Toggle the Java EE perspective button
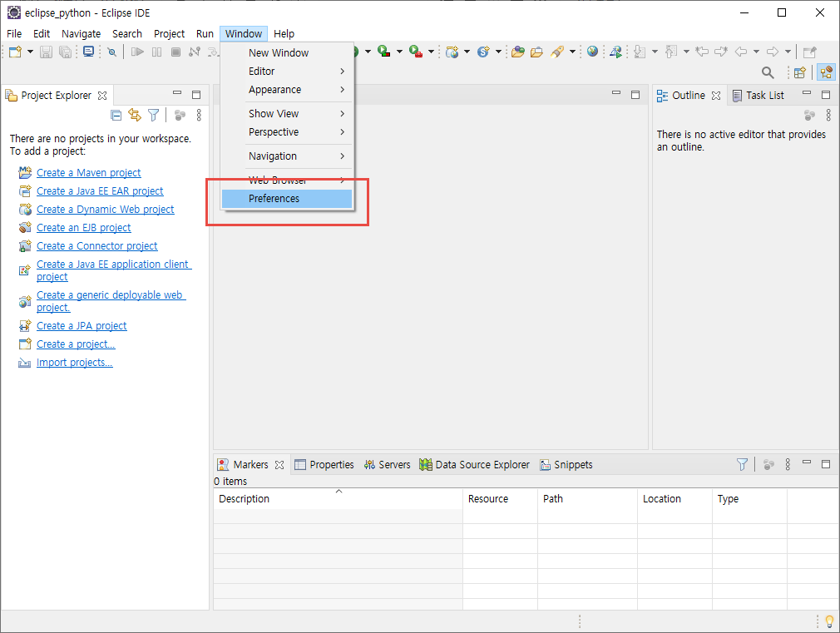The image size is (840, 633). pyautogui.click(x=826, y=72)
